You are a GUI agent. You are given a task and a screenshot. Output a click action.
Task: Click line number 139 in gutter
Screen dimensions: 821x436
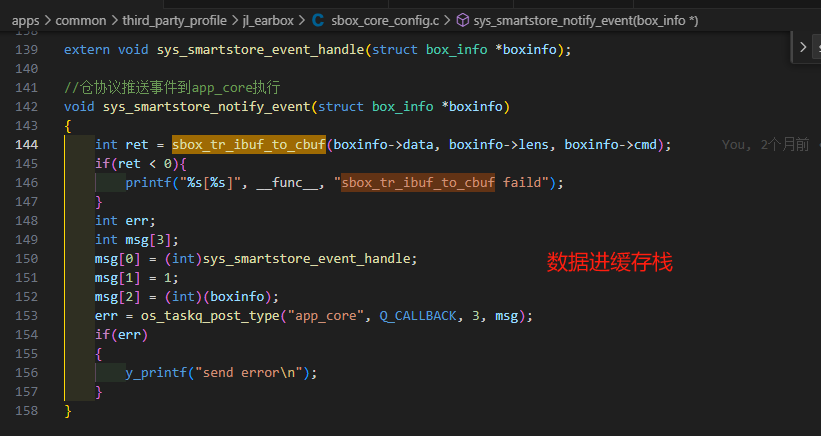(27, 49)
